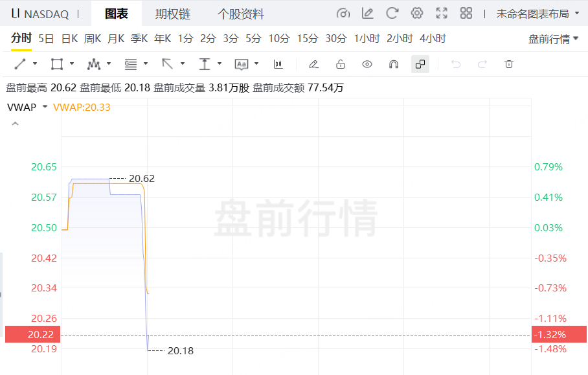Image resolution: width=588 pixels, height=375 pixels.
Task: Select the rectangle shape tool
Action: (57, 63)
